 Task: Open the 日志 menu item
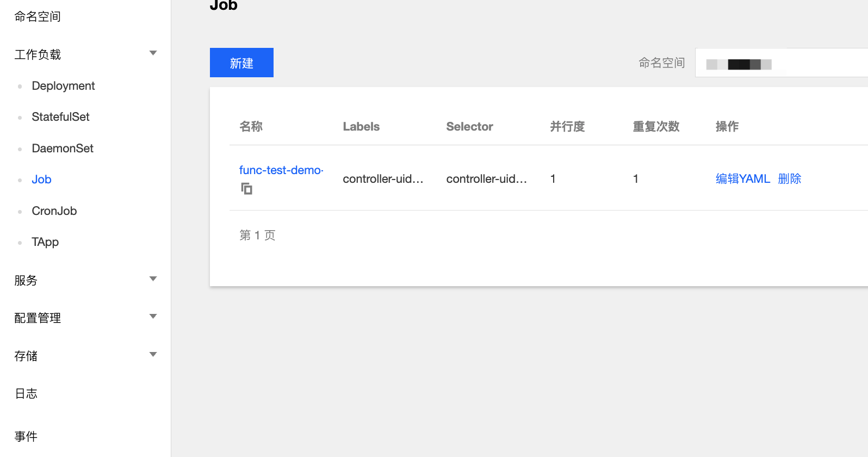(26, 394)
